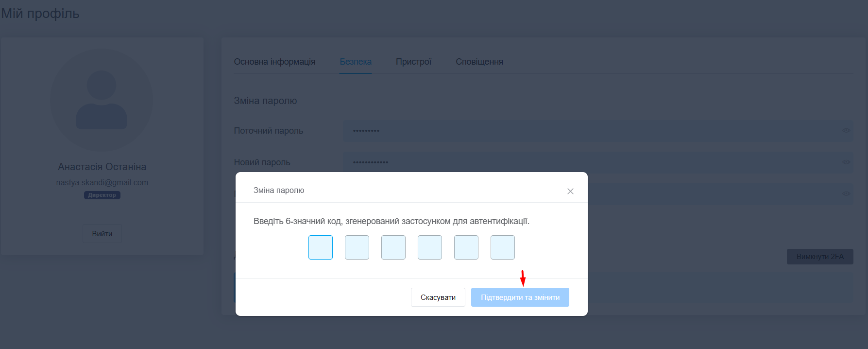This screenshot has width=868, height=349.
Task: Click Підтвердити та змінити button
Action: [x=520, y=297]
